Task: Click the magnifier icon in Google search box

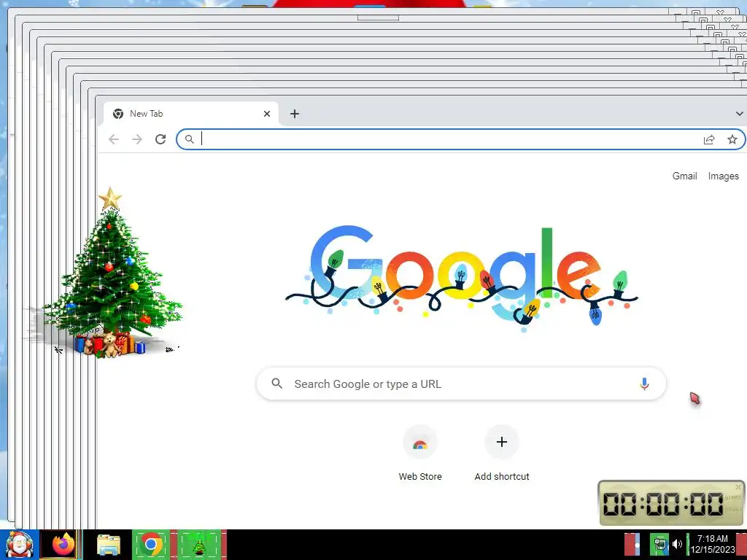Action: pyautogui.click(x=276, y=384)
